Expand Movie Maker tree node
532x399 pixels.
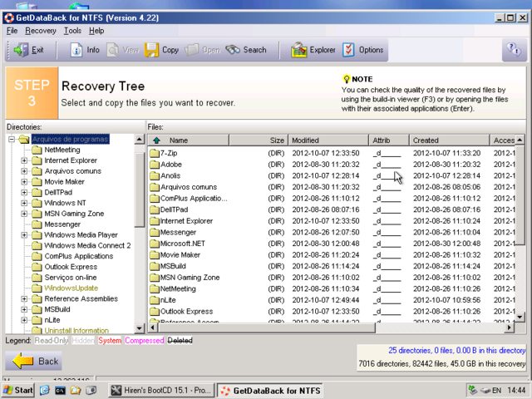(x=24, y=182)
